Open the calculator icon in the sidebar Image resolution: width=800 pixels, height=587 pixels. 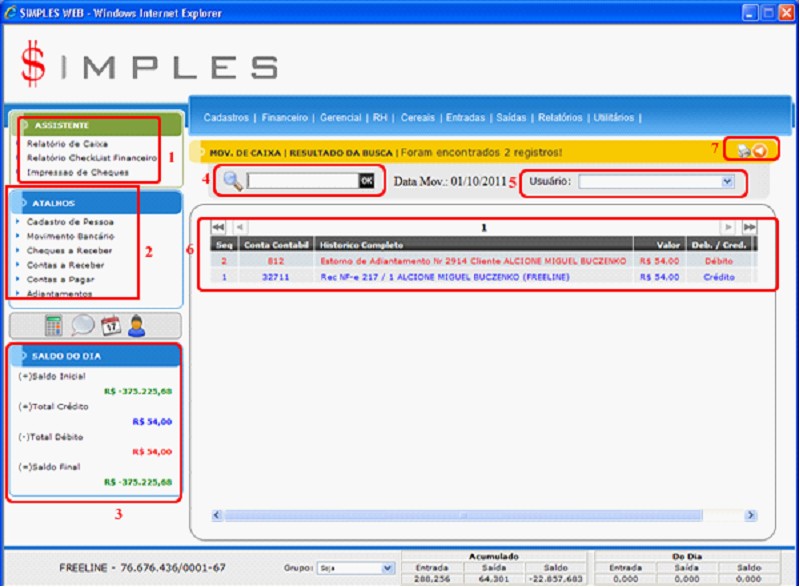pos(53,325)
